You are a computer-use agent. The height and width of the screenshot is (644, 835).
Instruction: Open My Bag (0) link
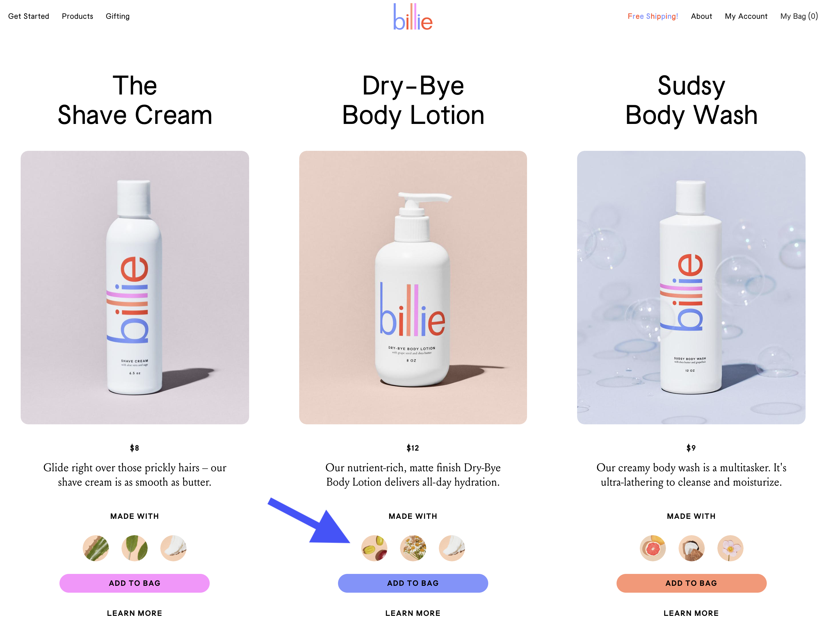[799, 16]
